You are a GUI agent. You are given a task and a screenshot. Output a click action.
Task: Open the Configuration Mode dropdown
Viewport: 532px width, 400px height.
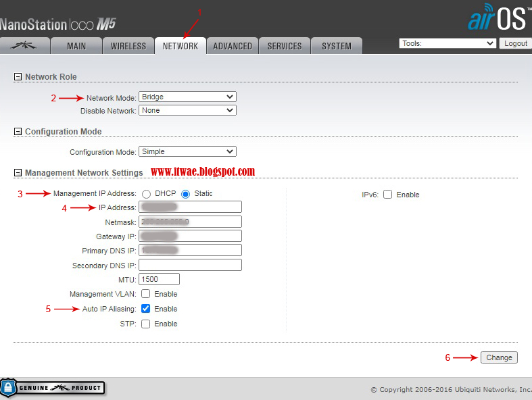tap(187, 151)
